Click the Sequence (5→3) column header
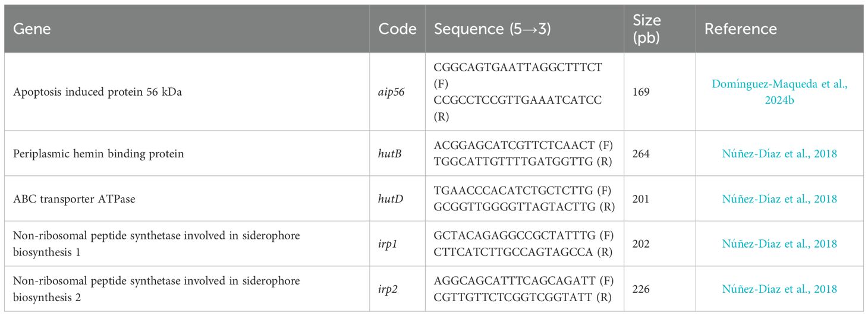 point(492,29)
